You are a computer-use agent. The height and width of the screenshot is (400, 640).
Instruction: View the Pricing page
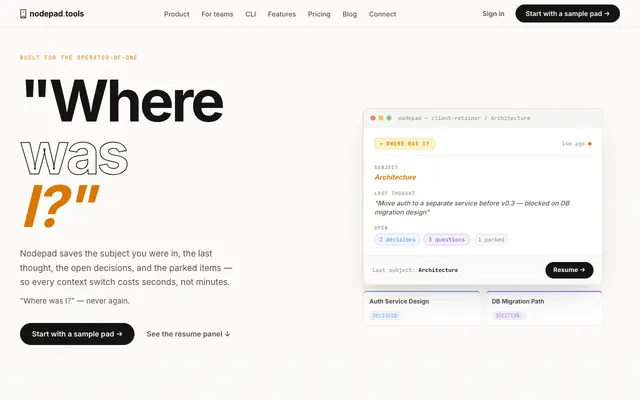[319, 14]
